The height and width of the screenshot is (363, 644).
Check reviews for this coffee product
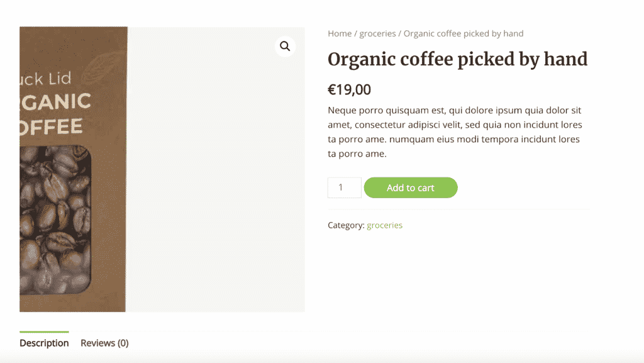(104, 343)
